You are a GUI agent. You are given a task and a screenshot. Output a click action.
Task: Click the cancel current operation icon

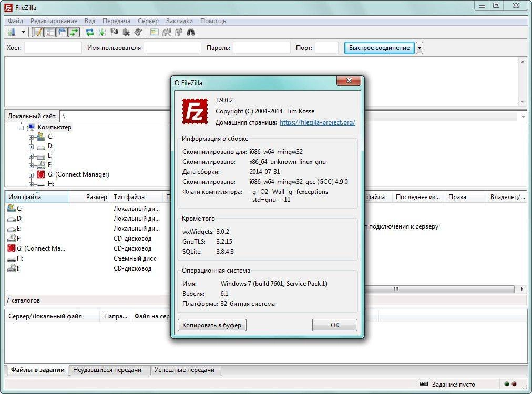coord(115,32)
